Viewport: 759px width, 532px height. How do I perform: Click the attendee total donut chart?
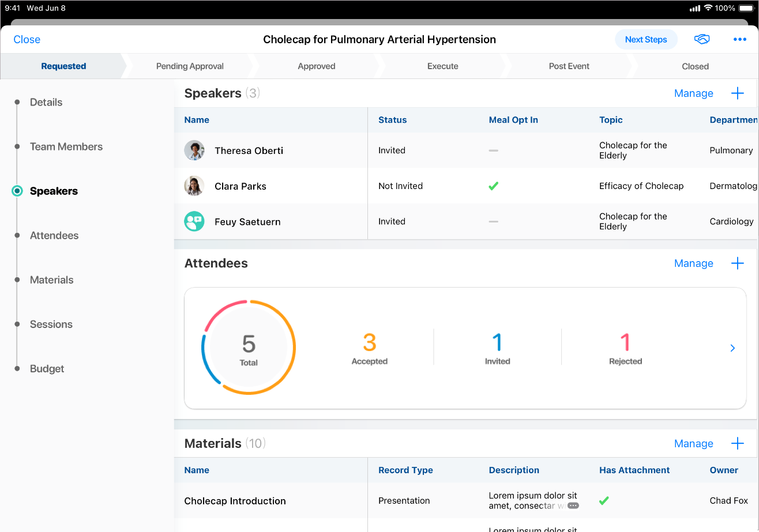249,348
